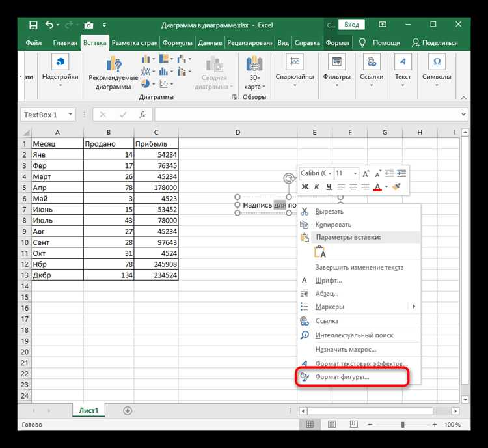Viewport: 488px width, 448px height.
Task: Switch to the Данные tab
Action: pyautogui.click(x=210, y=43)
